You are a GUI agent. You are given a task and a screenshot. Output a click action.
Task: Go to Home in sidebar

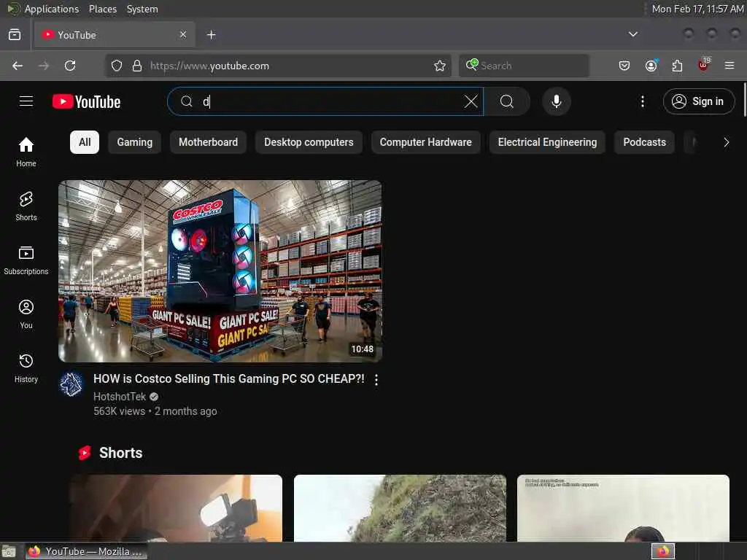click(x=26, y=152)
